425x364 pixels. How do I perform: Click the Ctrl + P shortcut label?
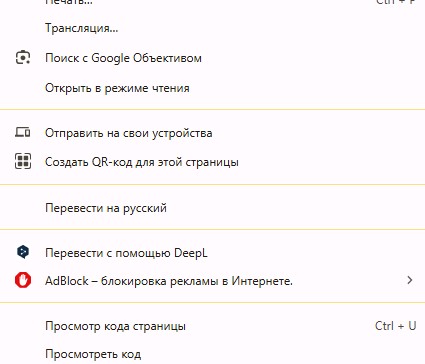point(395,2)
